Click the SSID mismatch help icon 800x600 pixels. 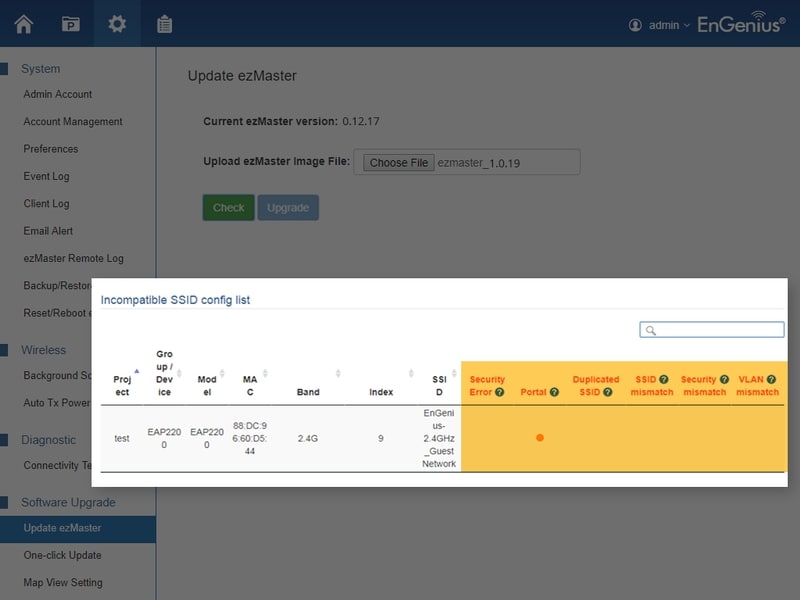click(x=664, y=380)
